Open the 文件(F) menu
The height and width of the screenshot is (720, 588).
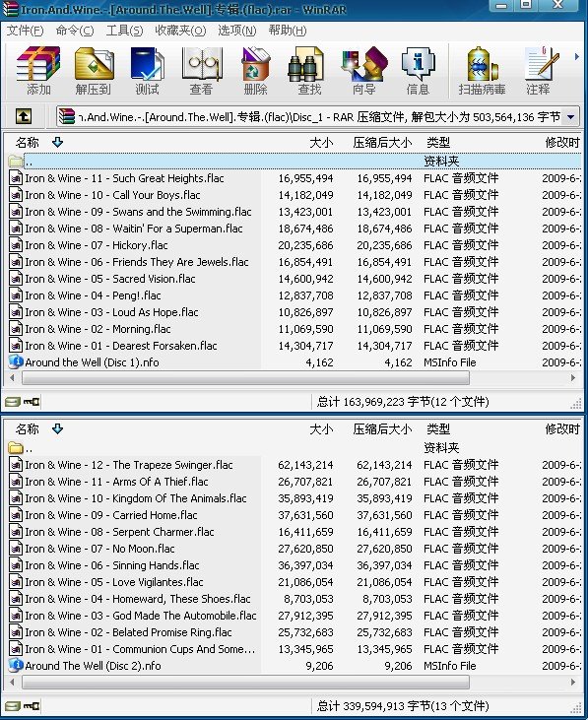26,31
